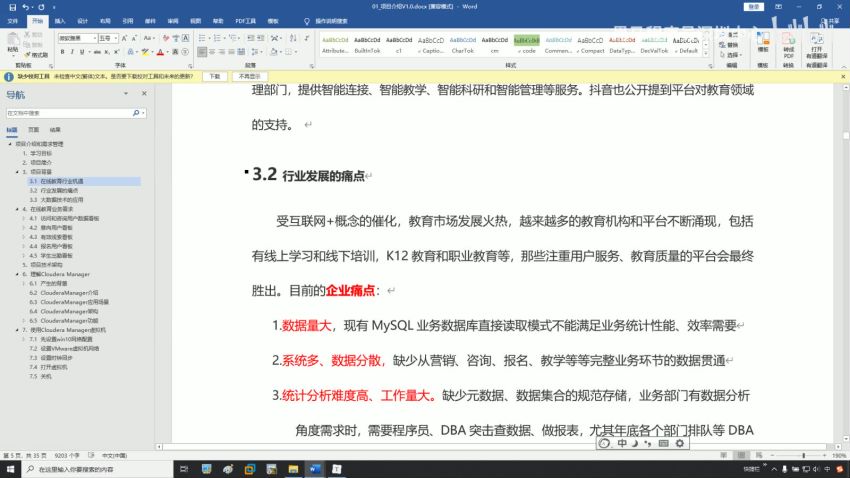Dismiss the yellow notification bar
Image resolution: width=850 pixels, height=478 pixels.
coord(843,76)
